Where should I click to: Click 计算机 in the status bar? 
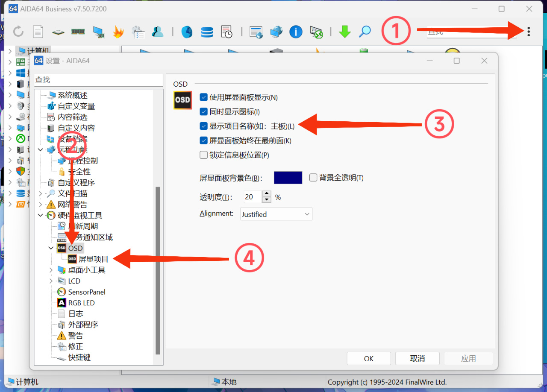[x=27, y=382]
